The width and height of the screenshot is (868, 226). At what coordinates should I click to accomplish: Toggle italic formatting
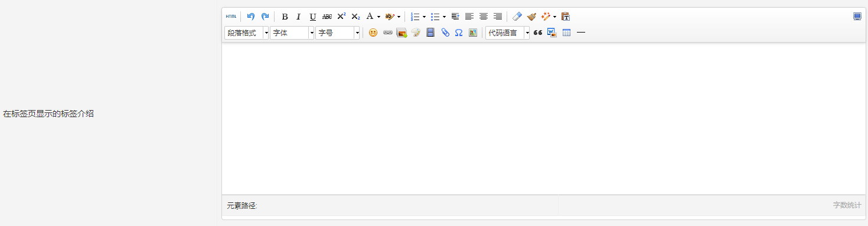pos(299,17)
